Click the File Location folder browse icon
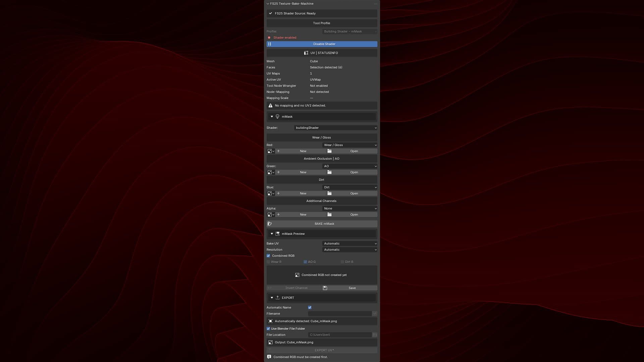This screenshot has height=362, width=644. pyautogui.click(x=375, y=335)
